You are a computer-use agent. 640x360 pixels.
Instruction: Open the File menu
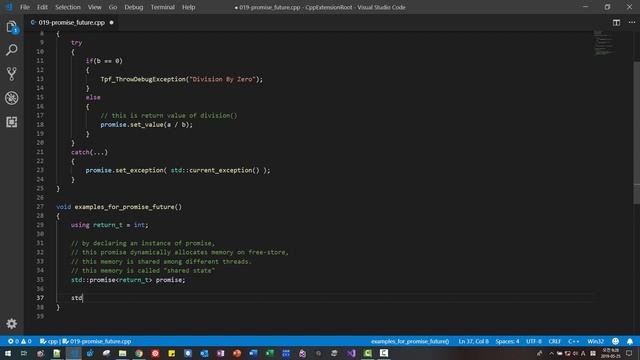(25, 7)
